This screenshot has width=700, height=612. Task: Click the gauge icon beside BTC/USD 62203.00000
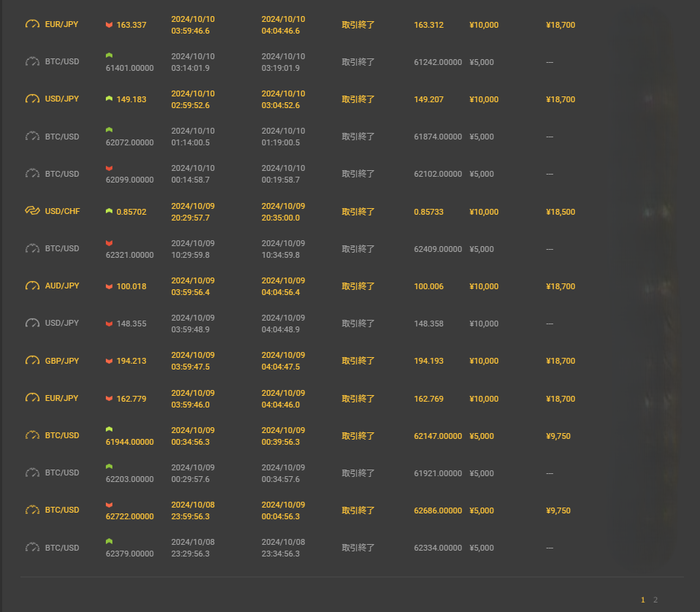32,473
